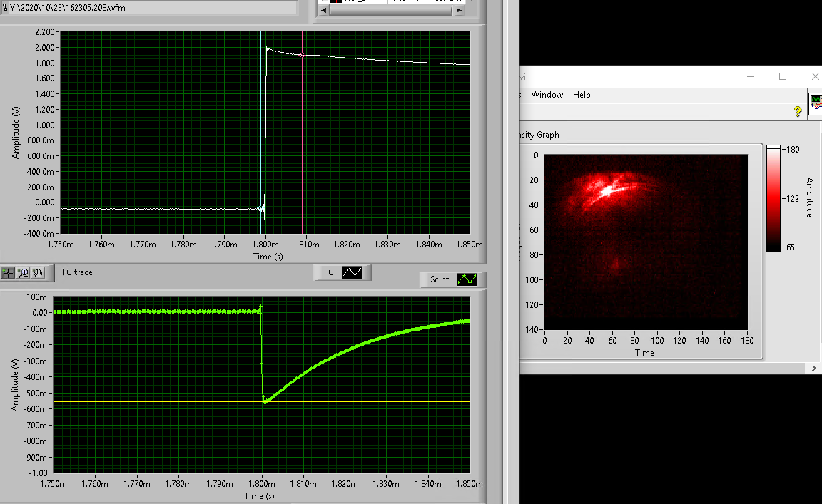The image size is (822, 504).
Task: Click the color ramp top marker at 180
Action: 773,148
